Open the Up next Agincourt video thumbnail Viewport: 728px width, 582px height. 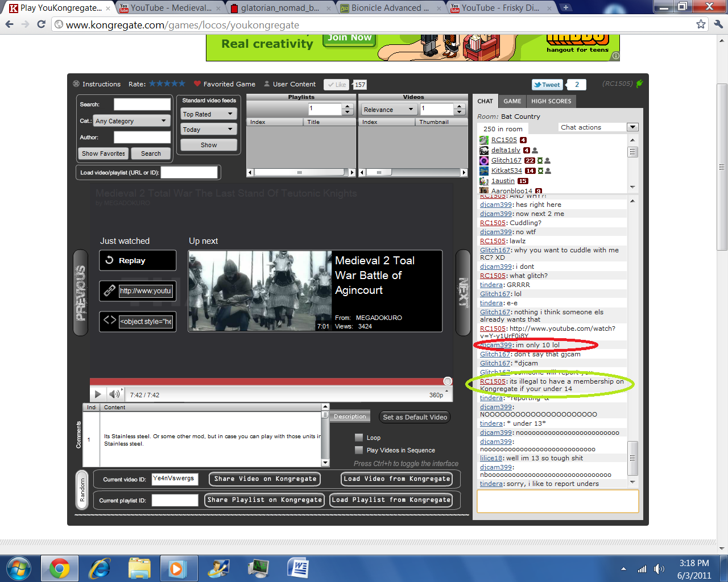point(260,291)
